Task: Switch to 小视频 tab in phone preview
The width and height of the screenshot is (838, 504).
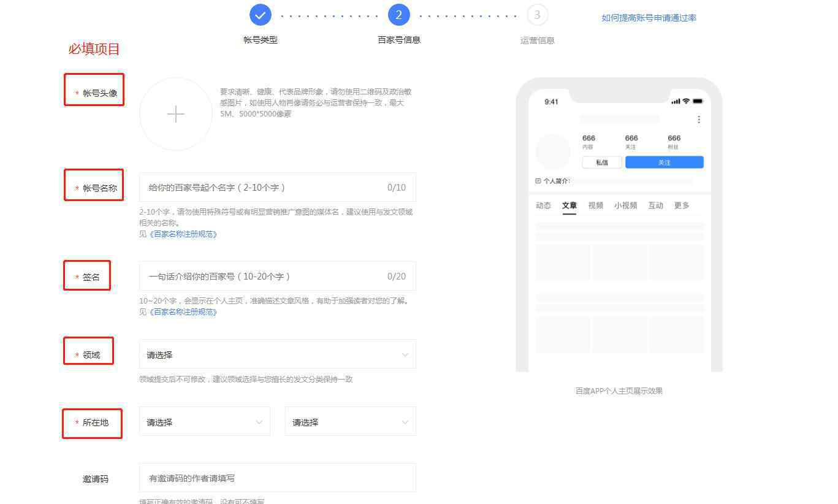Action: 626,205
